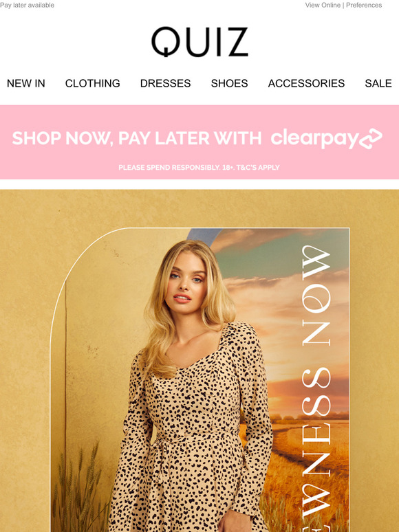This screenshot has height=532, width=399.
Task: Open the ACCESSORIES navigation item
Action: tap(306, 83)
